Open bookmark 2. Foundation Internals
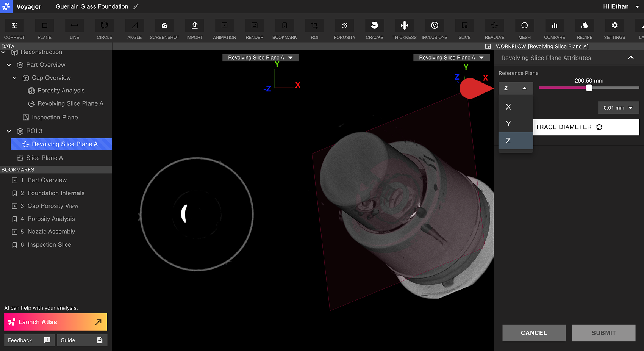The width and height of the screenshot is (644, 351). coord(48,193)
